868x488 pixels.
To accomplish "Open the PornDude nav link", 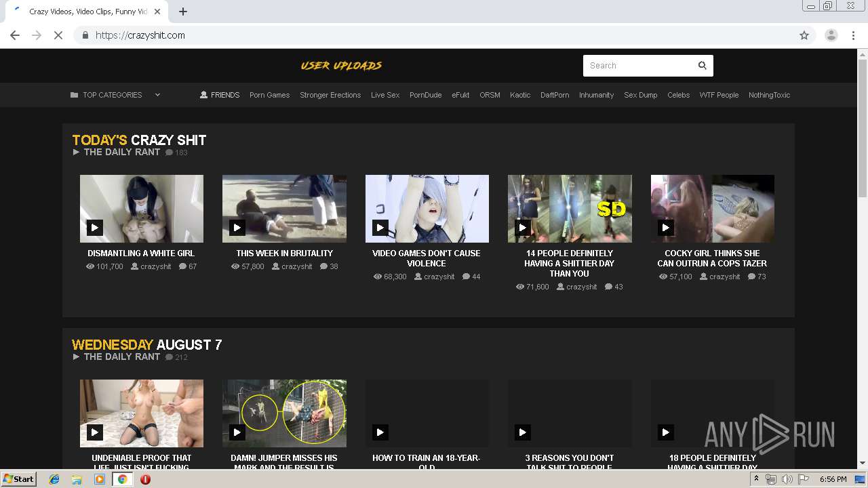I will [425, 95].
